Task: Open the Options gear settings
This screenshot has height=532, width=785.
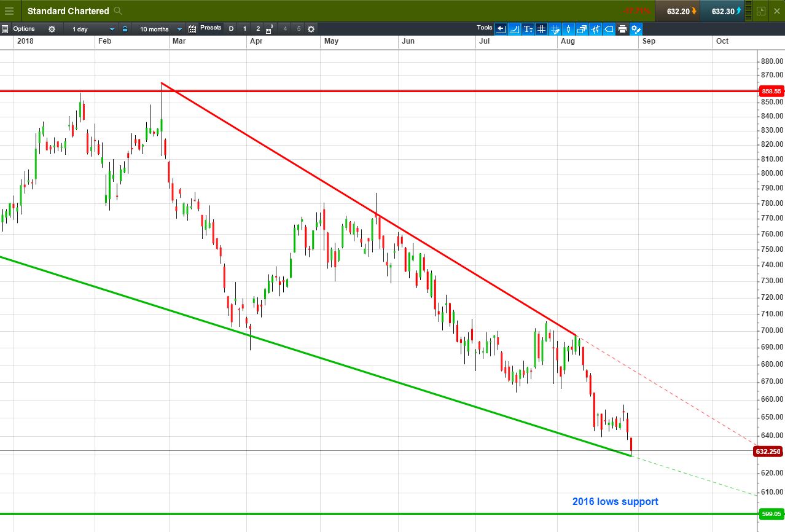Action: pyautogui.click(x=52, y=29)
